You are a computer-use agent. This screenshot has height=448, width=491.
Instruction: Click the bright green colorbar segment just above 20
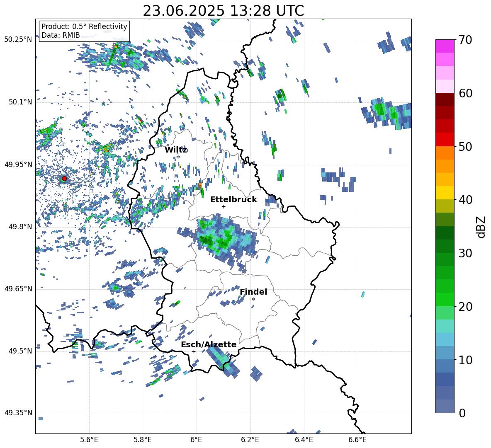445,299
